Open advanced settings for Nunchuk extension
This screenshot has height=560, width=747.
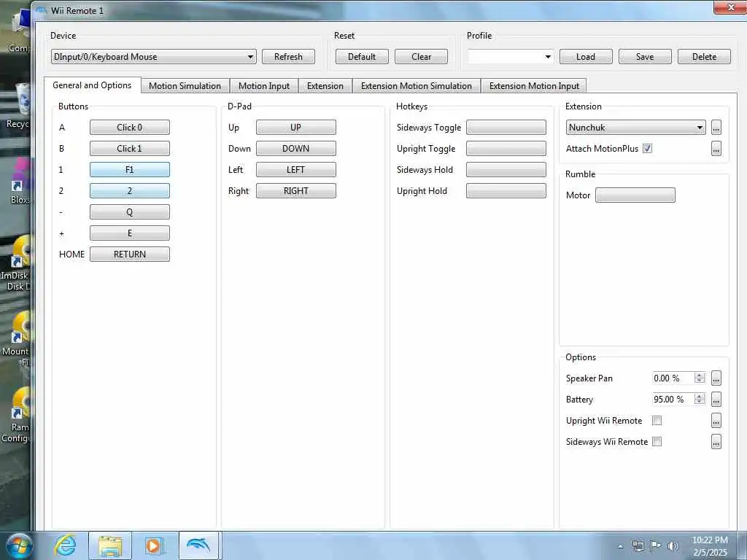[716, 128]
